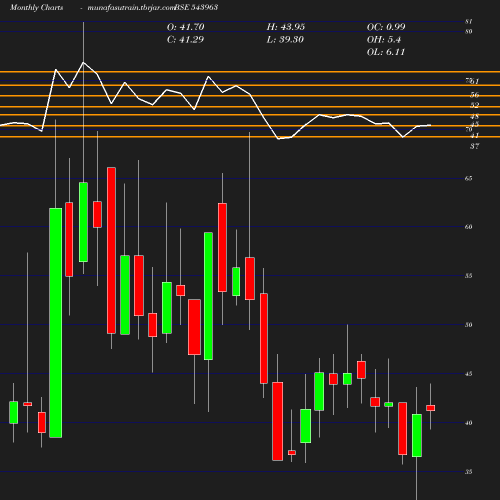This screenshot has width=500, height=500.
Task: Click the "OH: 5.4" reading
Action: click(384, 39)
